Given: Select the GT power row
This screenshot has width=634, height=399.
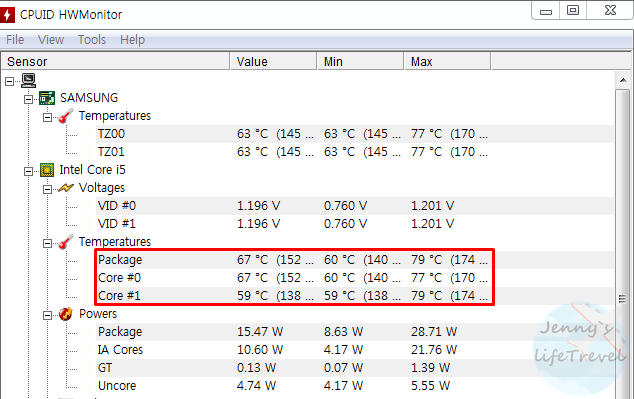Looking at the screenshot, I should tap(355, 367).
